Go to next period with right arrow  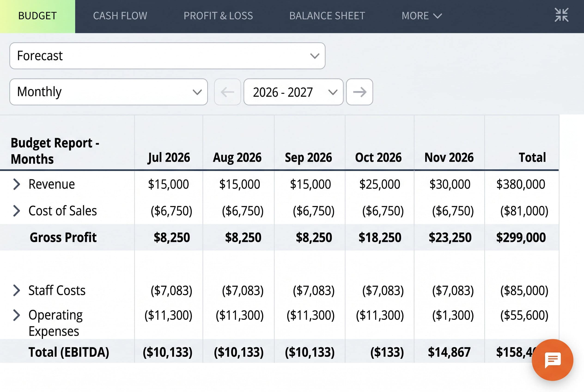pos(360,92)
